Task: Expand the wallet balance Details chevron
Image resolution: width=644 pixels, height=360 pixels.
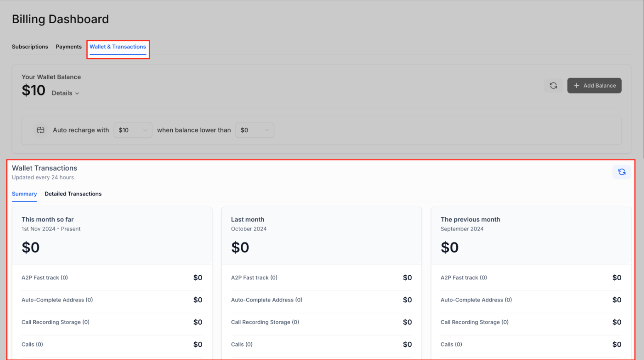Action: (x=77, y=93)
